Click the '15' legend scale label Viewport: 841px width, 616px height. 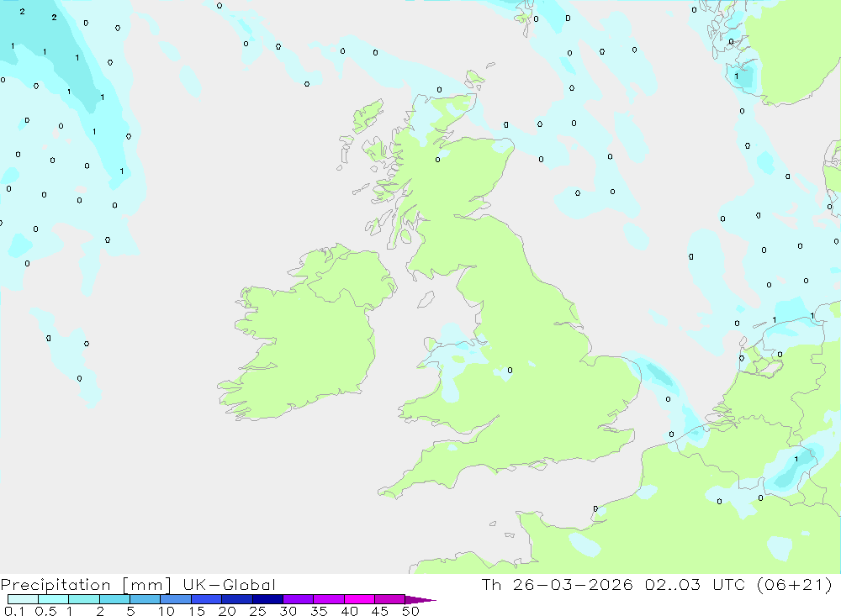pos(197,611)
